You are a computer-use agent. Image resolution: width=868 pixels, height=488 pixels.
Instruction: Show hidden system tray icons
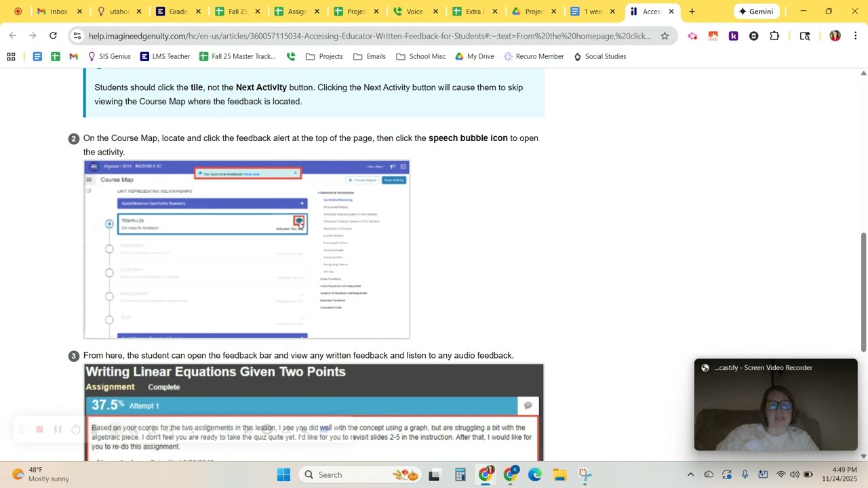[690, 474]
